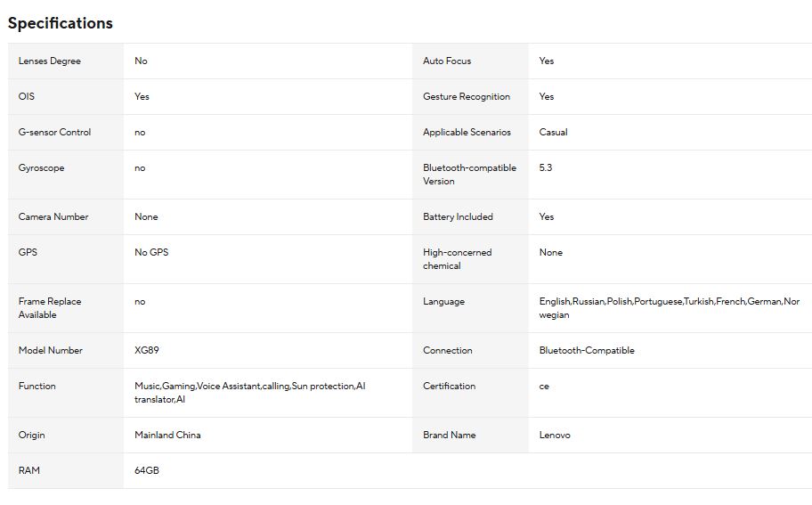
Task: Click the OIS specification label
Action: (x=27, y=96)
